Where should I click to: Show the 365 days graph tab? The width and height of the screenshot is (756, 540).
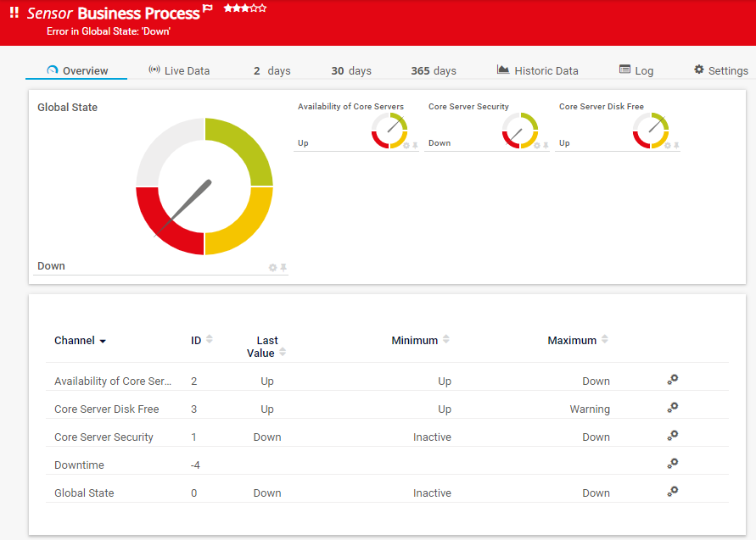click(x=434, y=71)
